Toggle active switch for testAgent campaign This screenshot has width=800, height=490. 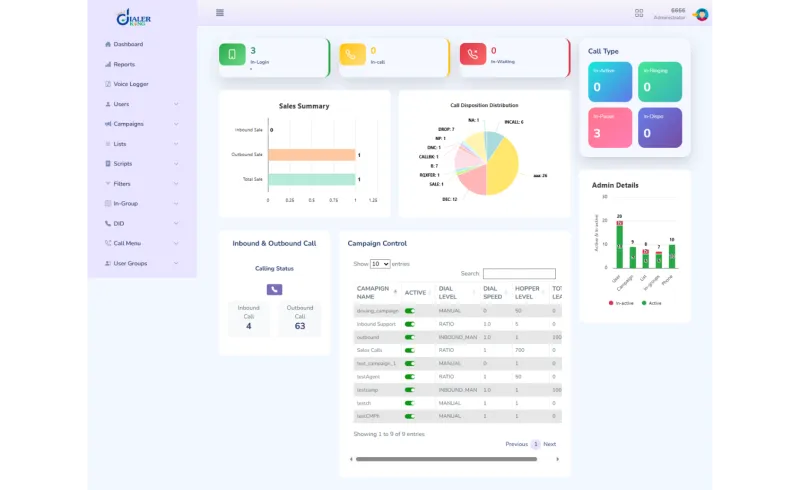[x=410, y=377]
